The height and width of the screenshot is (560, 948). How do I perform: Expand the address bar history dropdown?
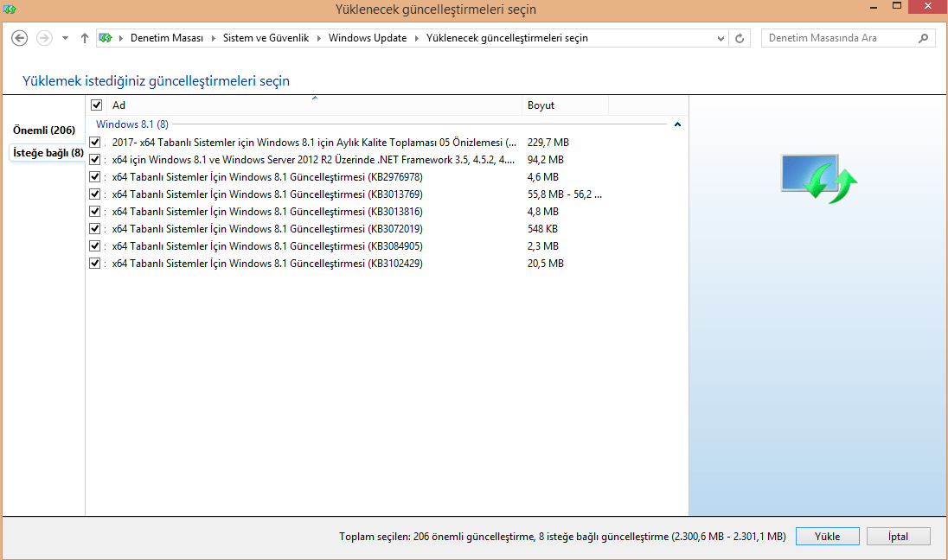tap(720, 38)
